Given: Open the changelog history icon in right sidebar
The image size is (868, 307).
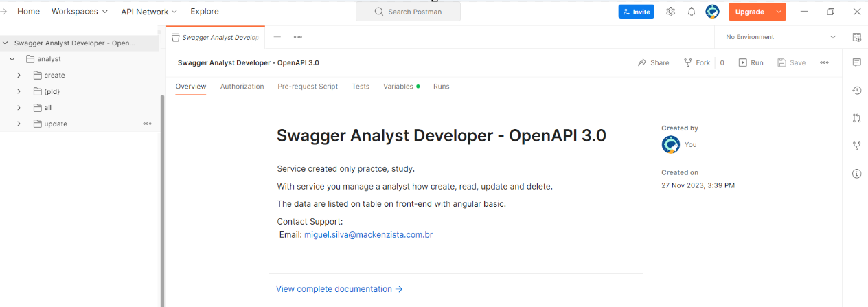Looking at the screenshot, I should tap(856, 90).
